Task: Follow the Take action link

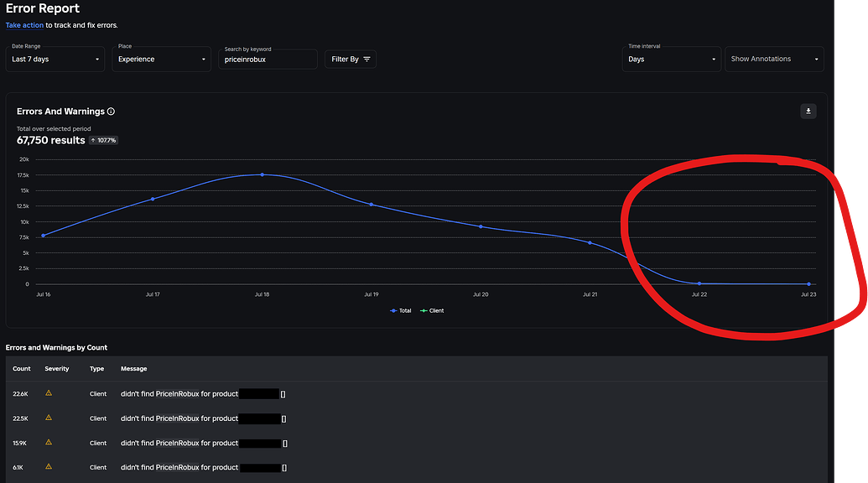Action: pos(24,25)
